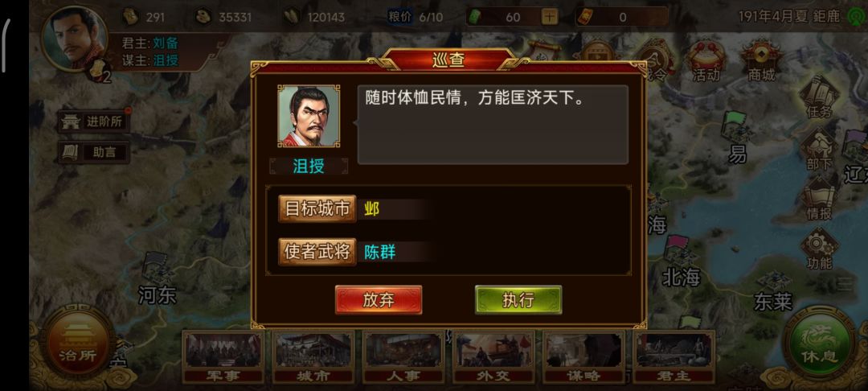Click the red 放弃 abandon button
The image size is (868, 391).
coord(379,299)
